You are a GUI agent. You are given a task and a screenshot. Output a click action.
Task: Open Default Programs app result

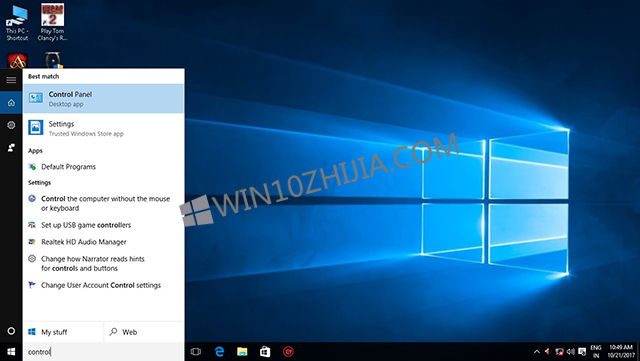click(x=104, y=167)
